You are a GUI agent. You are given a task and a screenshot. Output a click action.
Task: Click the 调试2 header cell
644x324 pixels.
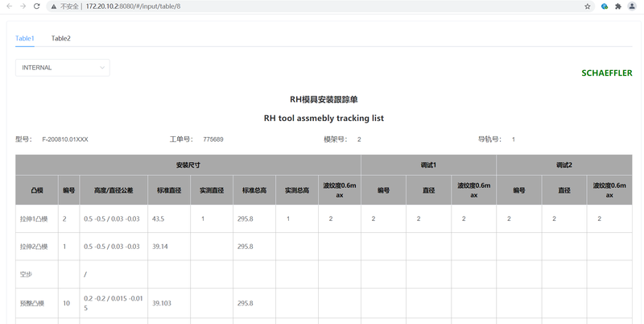564,165
